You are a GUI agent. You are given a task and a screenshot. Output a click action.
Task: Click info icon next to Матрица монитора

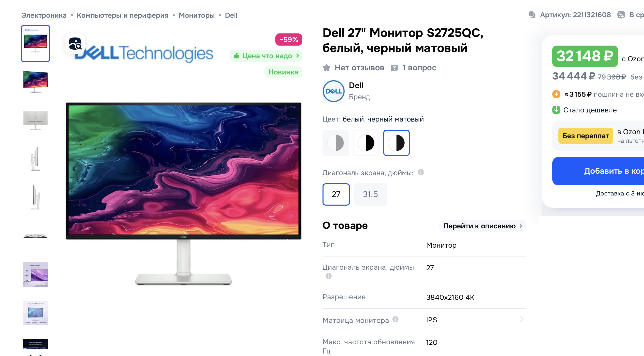(395, 319)
